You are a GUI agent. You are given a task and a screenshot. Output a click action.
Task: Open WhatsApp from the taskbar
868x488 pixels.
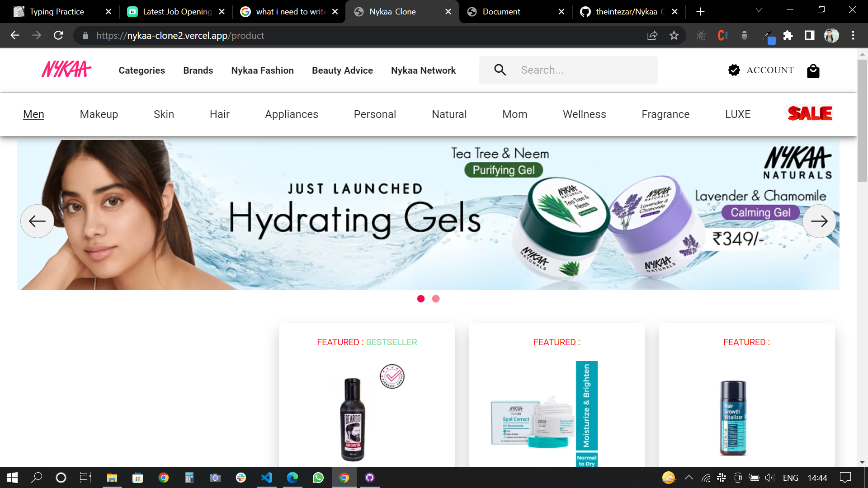[318, 478]
